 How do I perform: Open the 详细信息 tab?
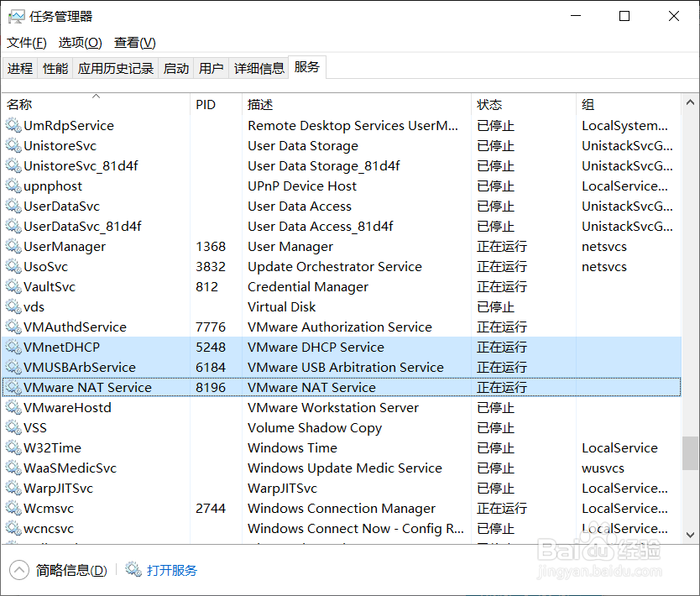coord(259,69)
